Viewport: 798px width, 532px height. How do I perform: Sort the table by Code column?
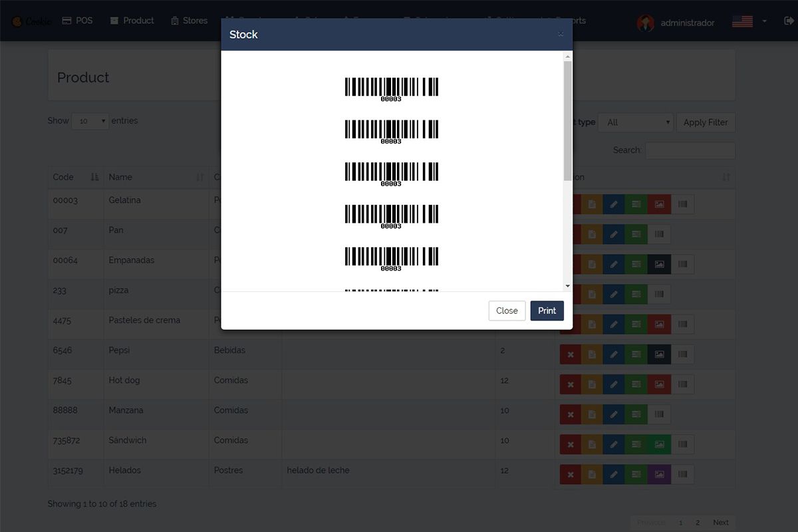point(76,177)
